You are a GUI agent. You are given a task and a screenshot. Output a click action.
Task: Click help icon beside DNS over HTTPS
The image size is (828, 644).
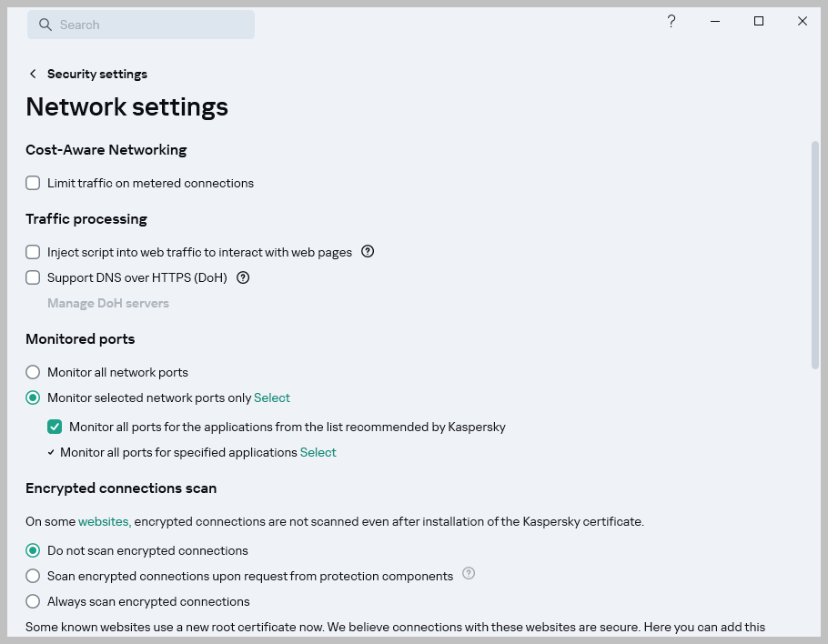(x=243, y=277)
